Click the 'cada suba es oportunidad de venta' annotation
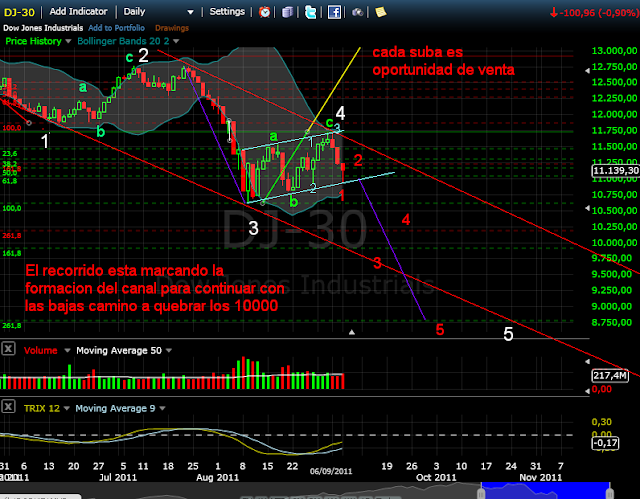This screenshot has height=499, width=640. click(x=443, y=61)
